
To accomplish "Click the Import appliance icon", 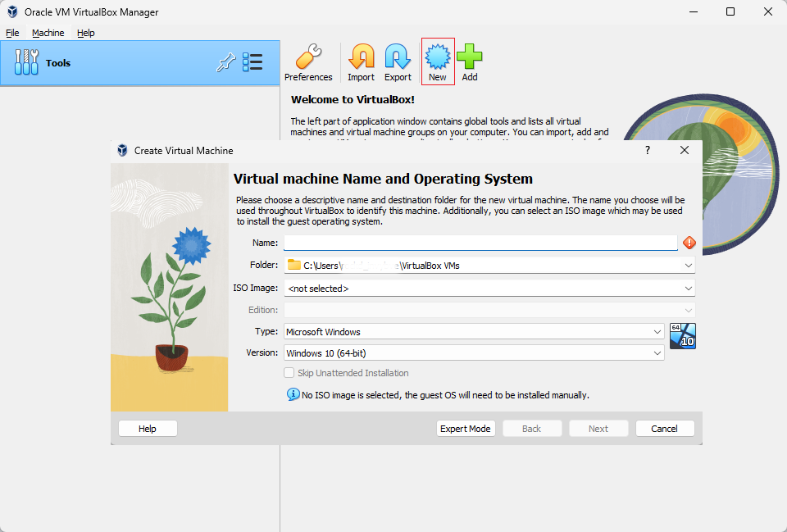I will [x=361, y=57].
